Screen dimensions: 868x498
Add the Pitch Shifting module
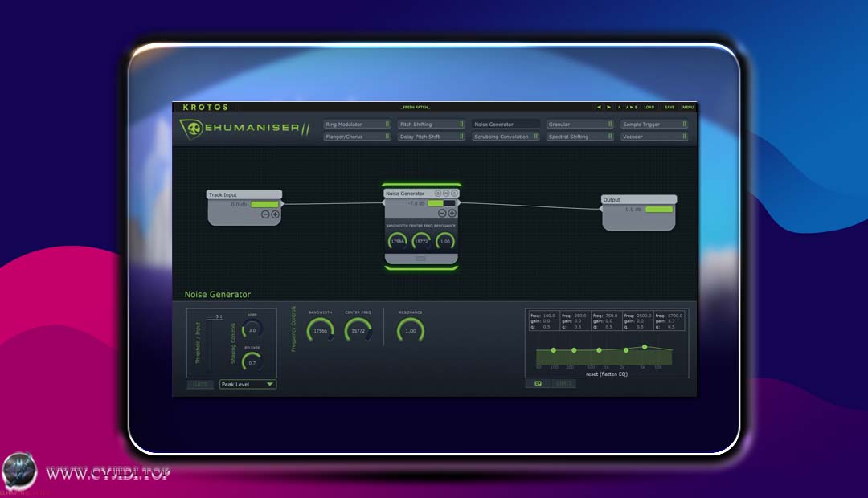tap(432, 124)
